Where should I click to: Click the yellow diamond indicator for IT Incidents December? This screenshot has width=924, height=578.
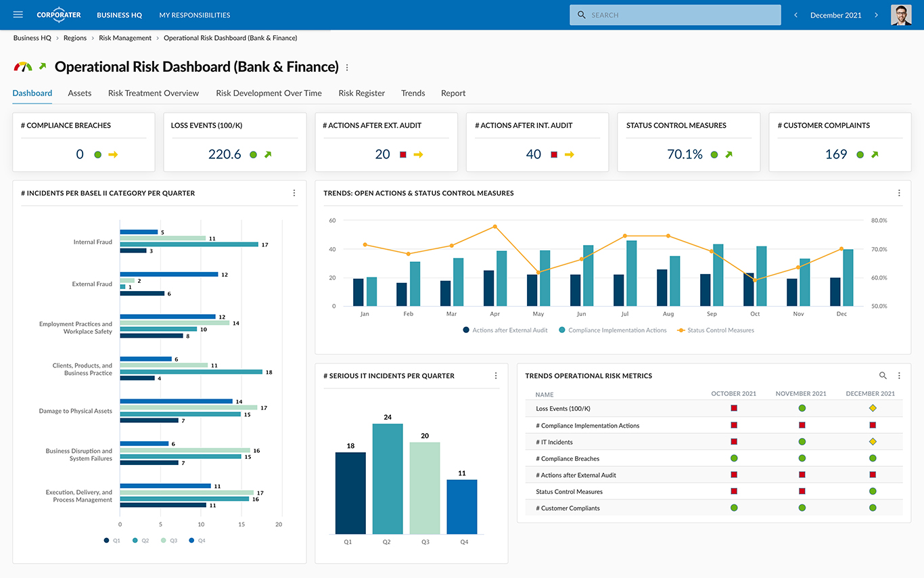873,441
